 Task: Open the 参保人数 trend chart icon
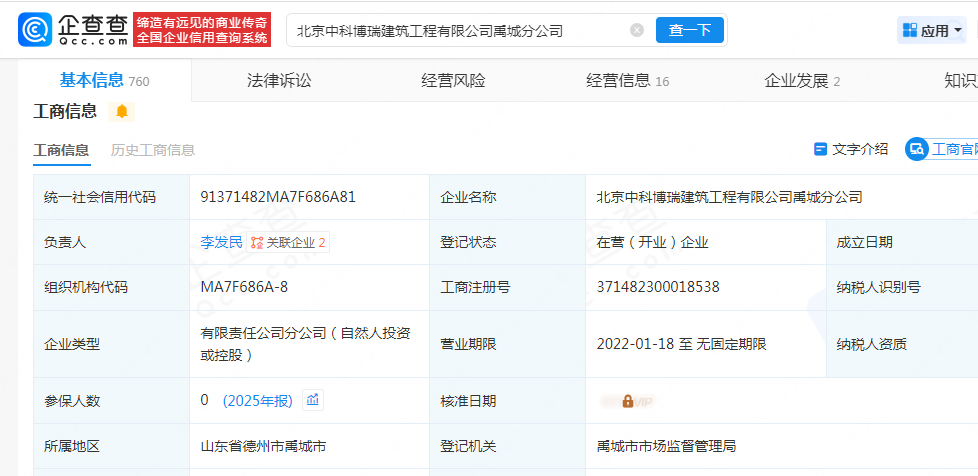(313, 400)
